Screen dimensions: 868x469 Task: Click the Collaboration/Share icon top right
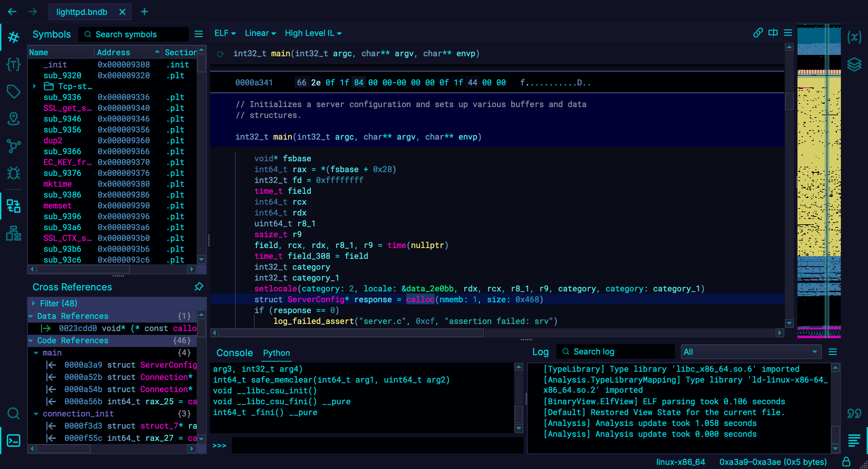pos(757,33)
